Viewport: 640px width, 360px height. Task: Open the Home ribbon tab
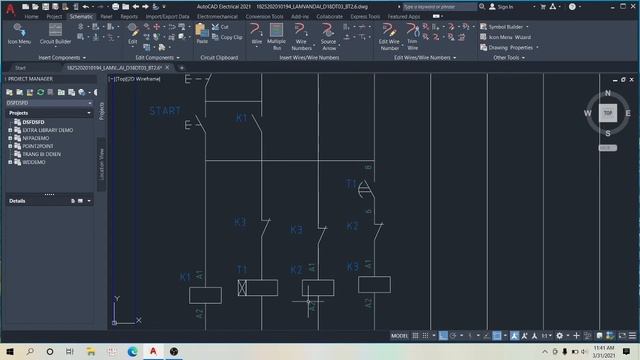(x=31, y=17)
